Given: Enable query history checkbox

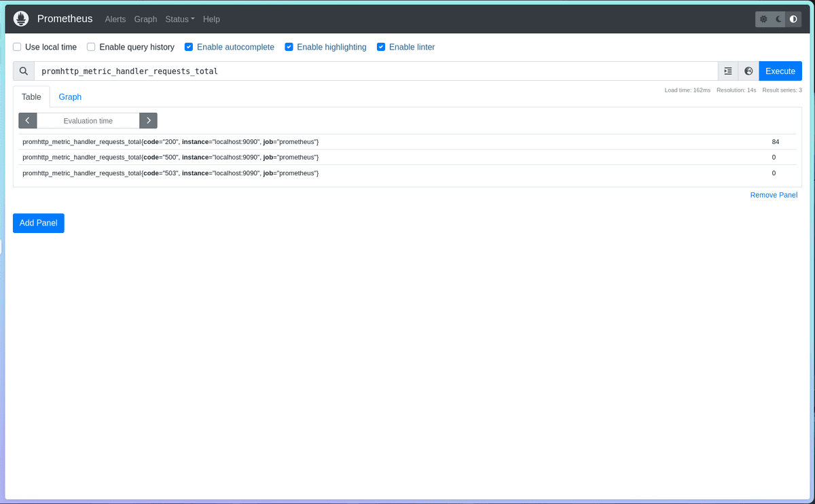Looking at the screenshot, I should [91, 47].
